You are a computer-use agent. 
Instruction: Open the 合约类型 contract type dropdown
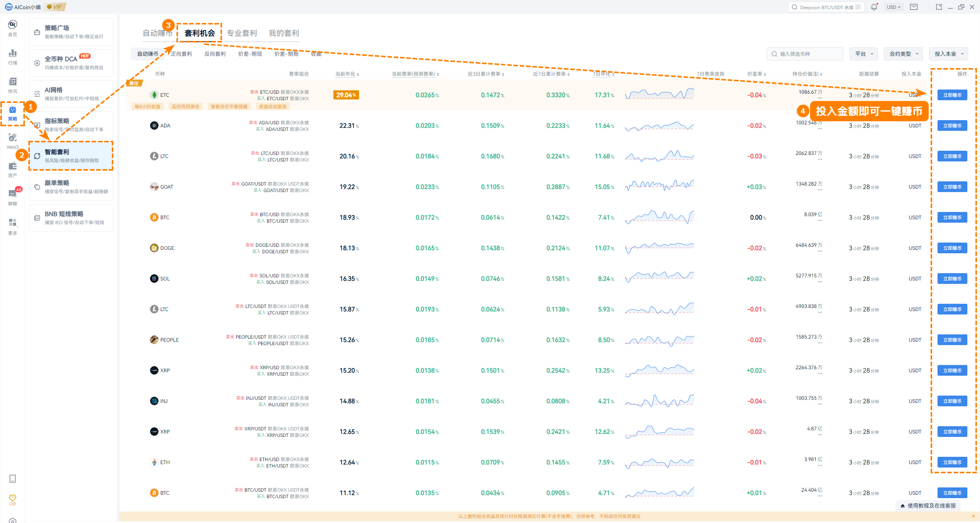[x=903, y=54]
